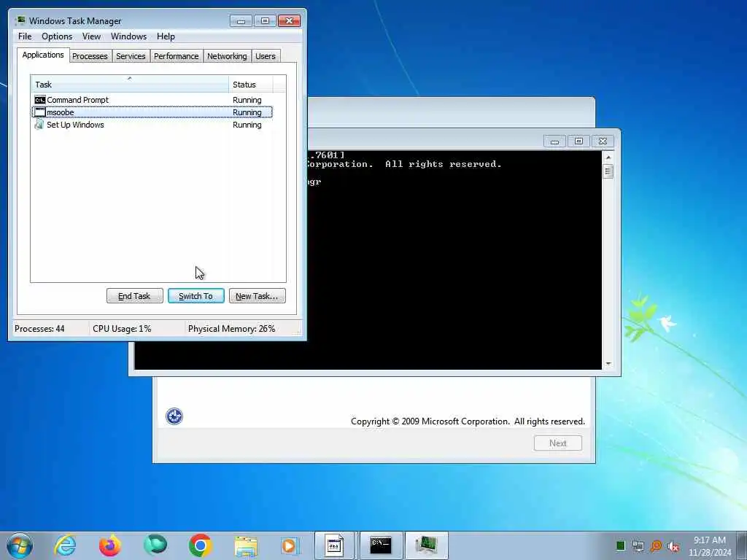The height and width of the screenshot is (560, 747).
Task: Click the Command Prompt scrollbar down arrow
Action: (x=608, y=364)
